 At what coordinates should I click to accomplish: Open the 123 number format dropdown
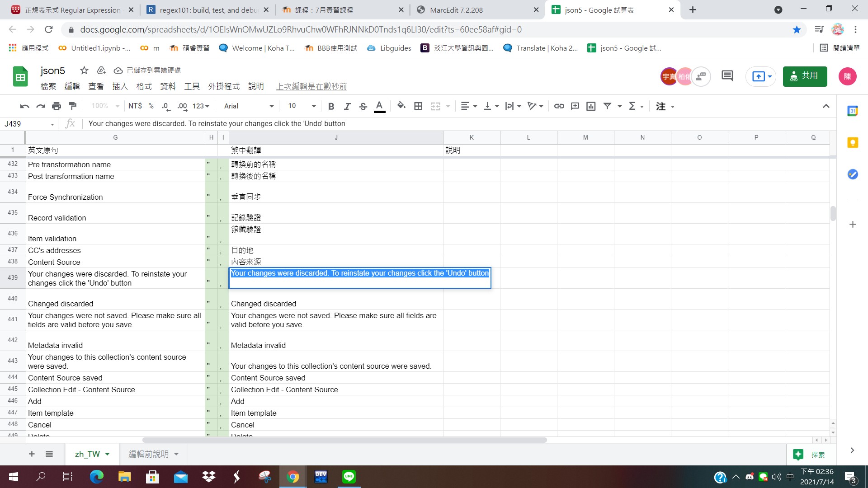point(201,106)
